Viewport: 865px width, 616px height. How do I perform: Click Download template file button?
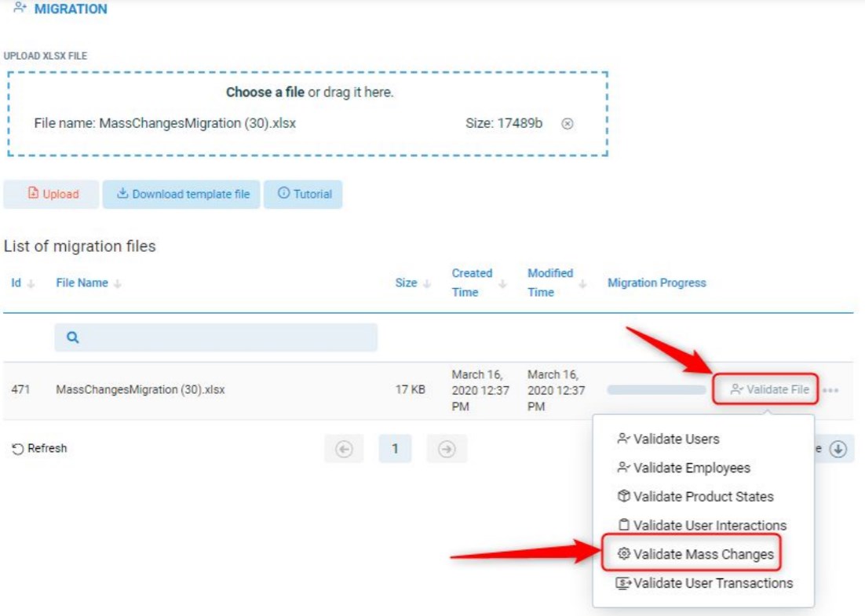click(x=181, y=194)
